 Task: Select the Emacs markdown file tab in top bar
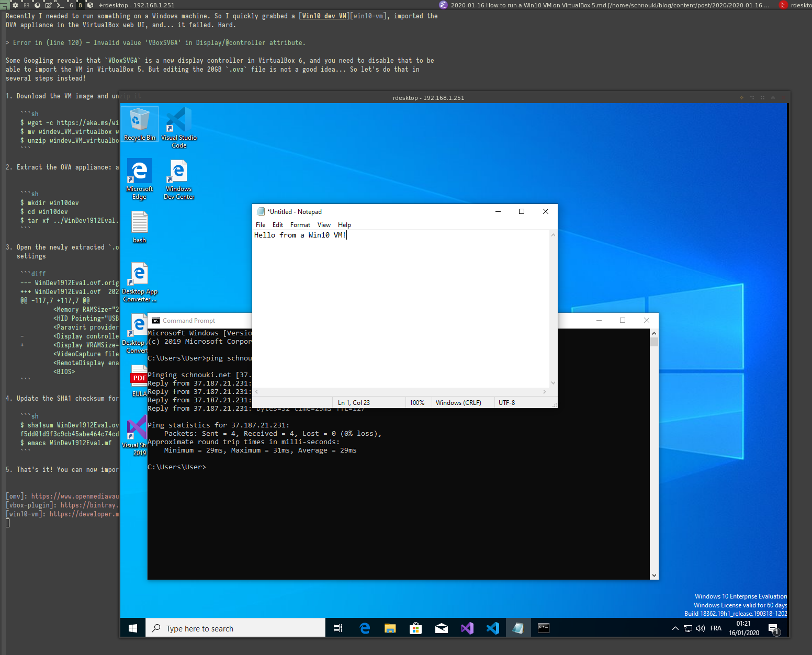point(605,5)
